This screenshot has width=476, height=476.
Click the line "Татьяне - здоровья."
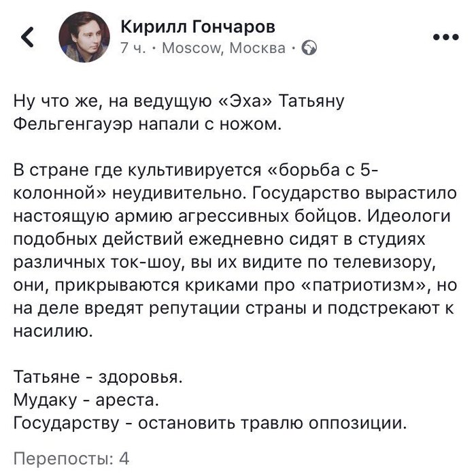pyautogui.click(x=99, y=376)
